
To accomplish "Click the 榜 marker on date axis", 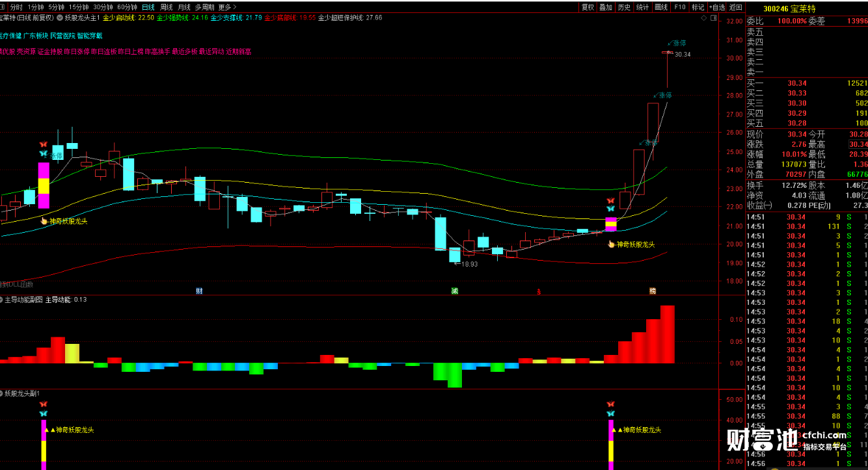I will click(653, 291).
